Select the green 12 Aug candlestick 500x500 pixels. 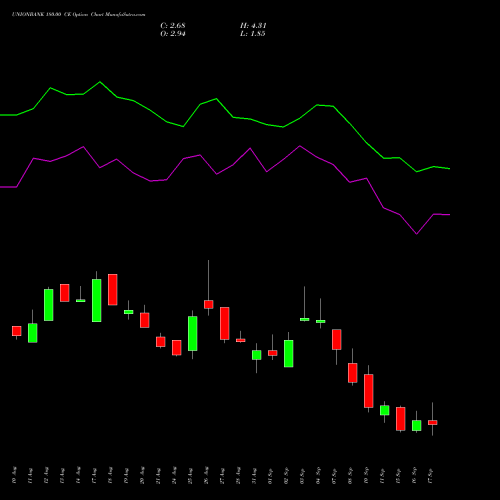point(49,305)
